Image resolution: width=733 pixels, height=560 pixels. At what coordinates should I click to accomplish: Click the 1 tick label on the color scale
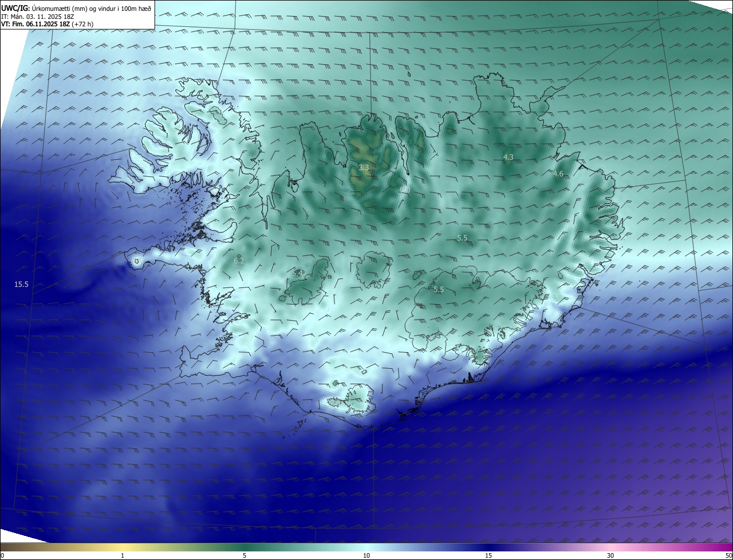[x=123, y=555]
